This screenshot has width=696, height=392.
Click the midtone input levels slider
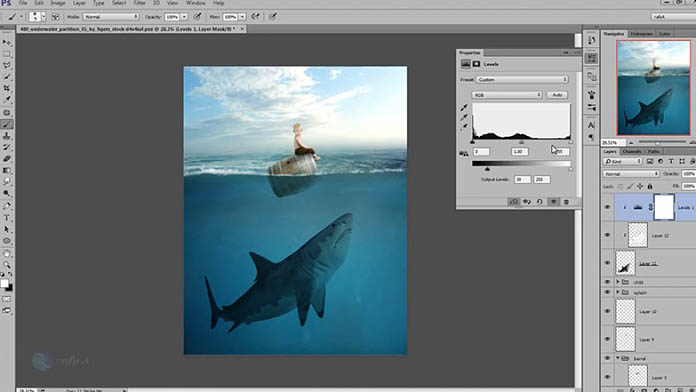click(522, 143)
